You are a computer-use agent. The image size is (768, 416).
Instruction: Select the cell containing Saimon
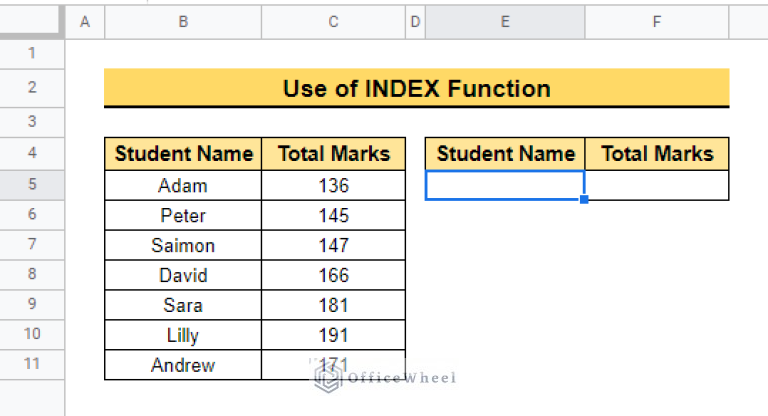coord(183,245)
